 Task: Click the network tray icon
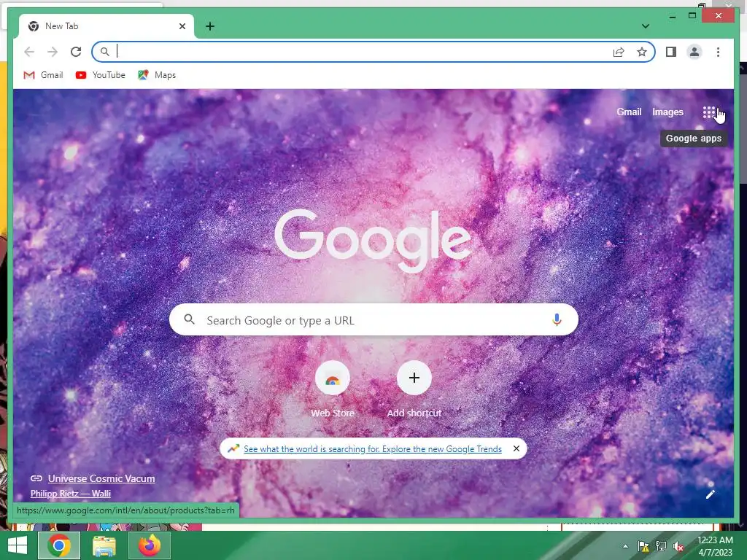click(x=661, y=546)
